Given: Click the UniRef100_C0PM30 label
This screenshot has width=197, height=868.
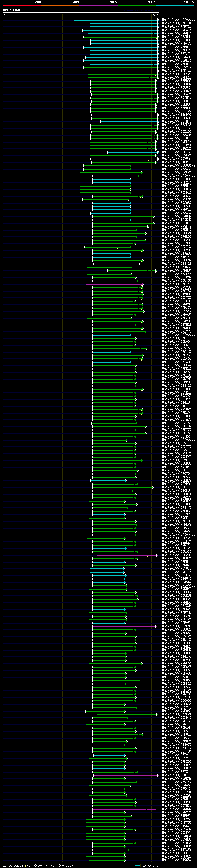Looking at the screenshot, I should 177,270.
